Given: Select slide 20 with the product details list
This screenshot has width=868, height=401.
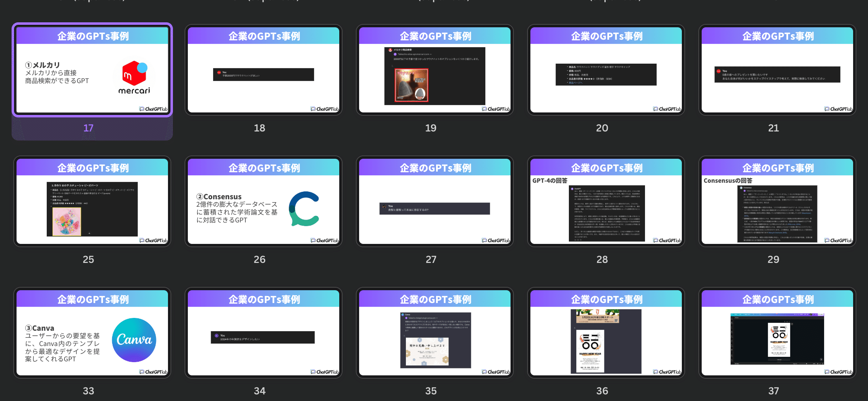Looking at the screenshot, I should [x=606, y=70].
